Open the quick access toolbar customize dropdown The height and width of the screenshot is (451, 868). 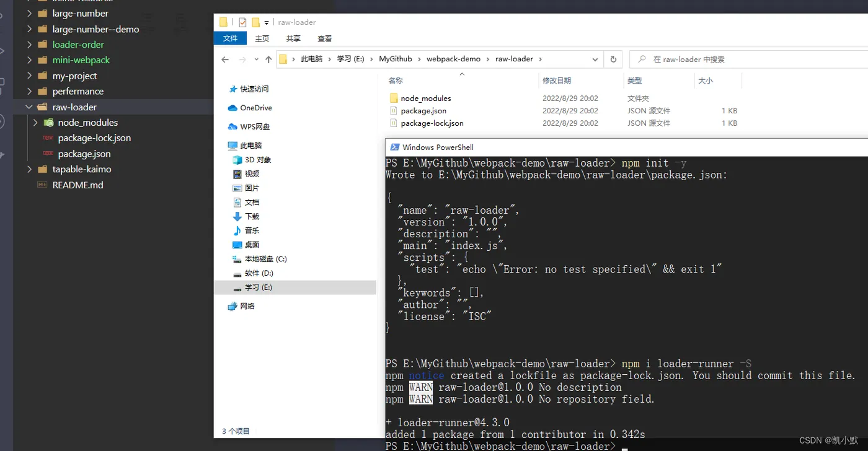[x=267, y=23]
